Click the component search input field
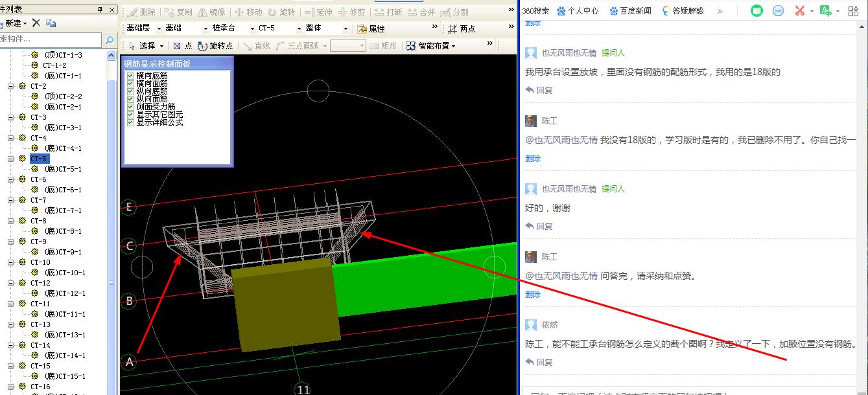The width and height of the screenshot is (868, 395). coord(51,40)
